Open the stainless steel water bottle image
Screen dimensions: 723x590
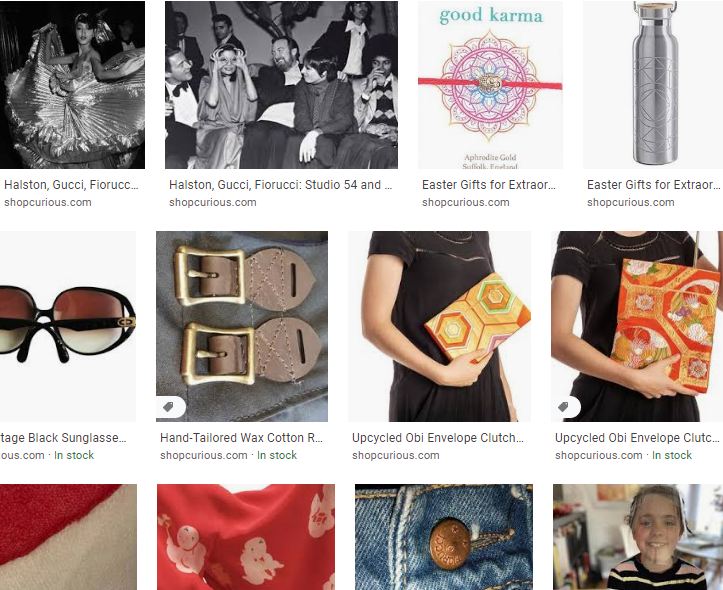(x=653, y=85)
